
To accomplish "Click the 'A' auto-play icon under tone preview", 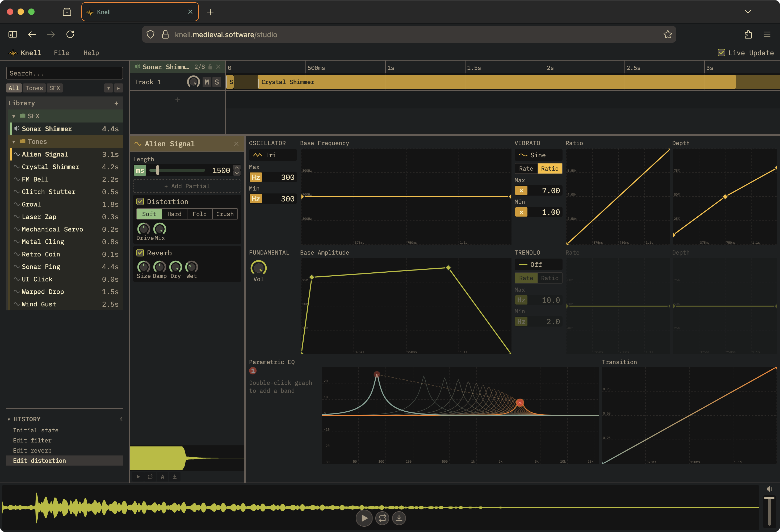I will tap(162, 477).
